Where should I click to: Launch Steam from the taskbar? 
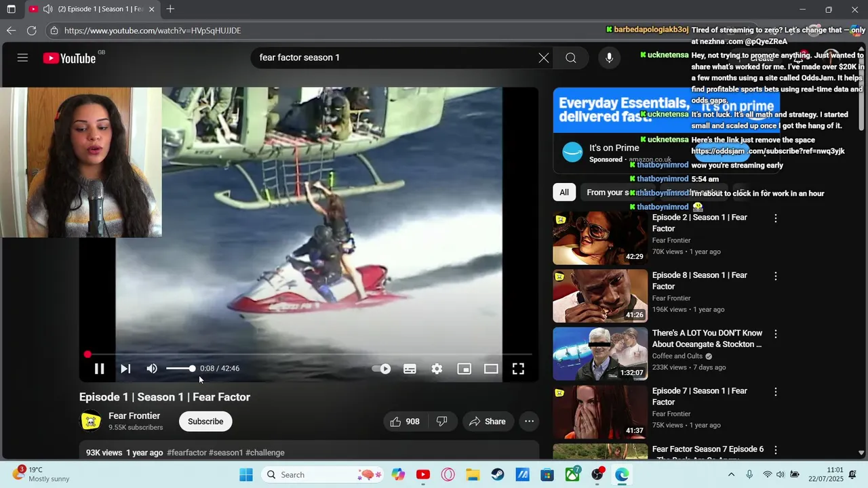tap(498, 474)
